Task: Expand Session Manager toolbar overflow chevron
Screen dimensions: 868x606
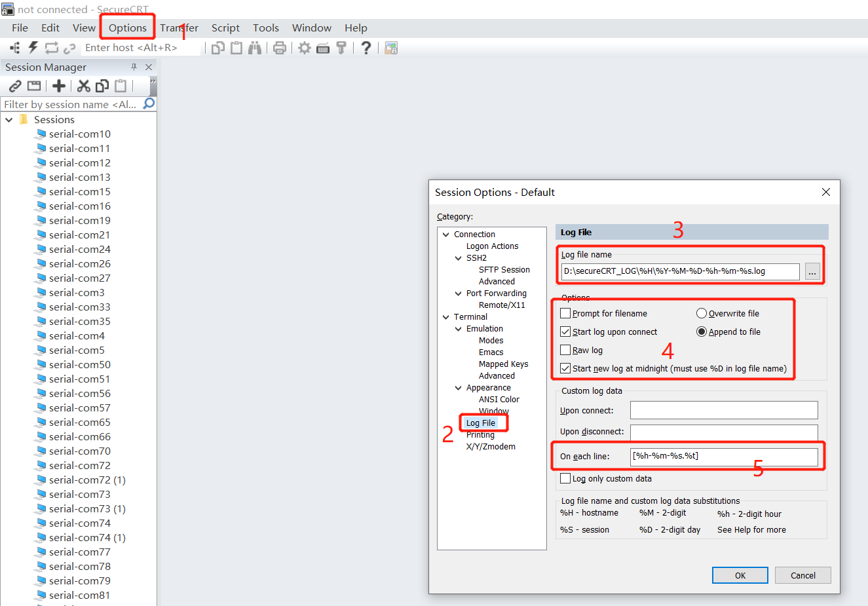Action: click(153, 86)
